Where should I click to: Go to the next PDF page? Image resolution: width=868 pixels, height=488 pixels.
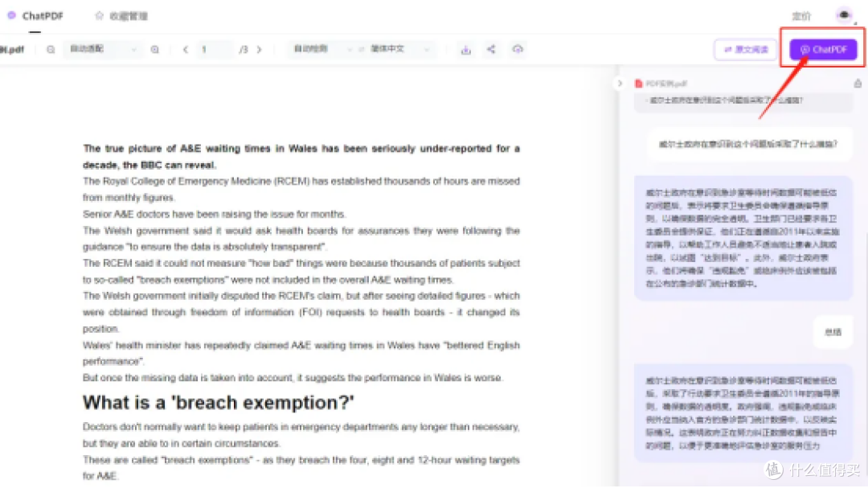259,49
